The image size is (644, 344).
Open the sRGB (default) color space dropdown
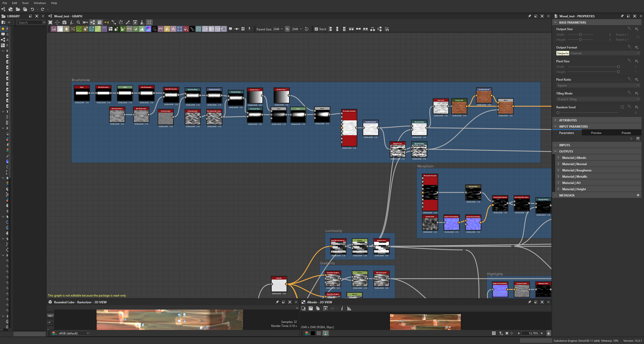[x=74, y=333]
